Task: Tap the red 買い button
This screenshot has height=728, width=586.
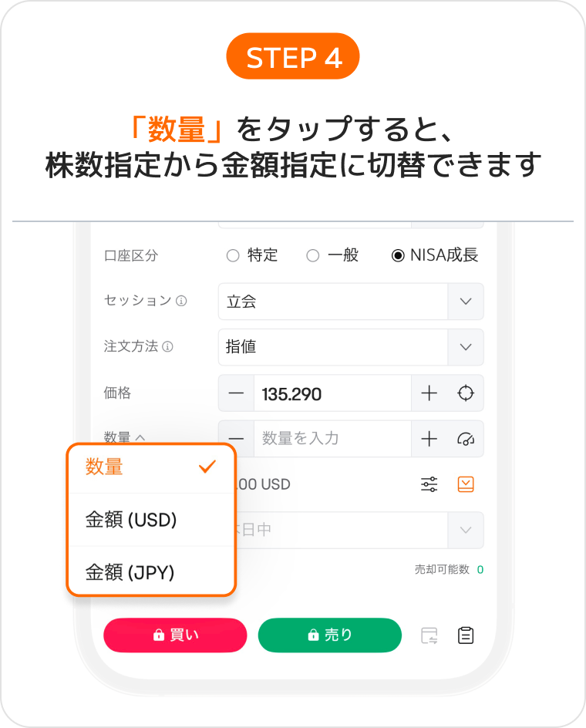Action: 175,635
